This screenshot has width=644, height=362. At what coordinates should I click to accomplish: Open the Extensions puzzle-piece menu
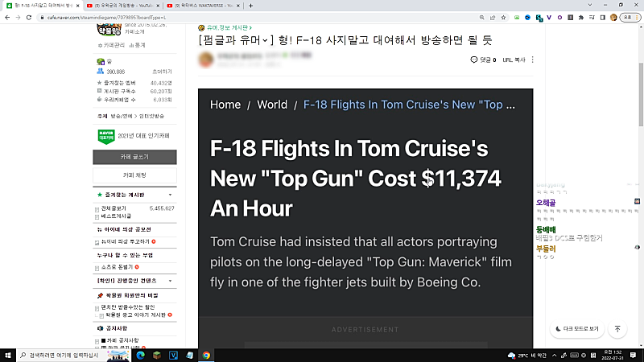581,18
